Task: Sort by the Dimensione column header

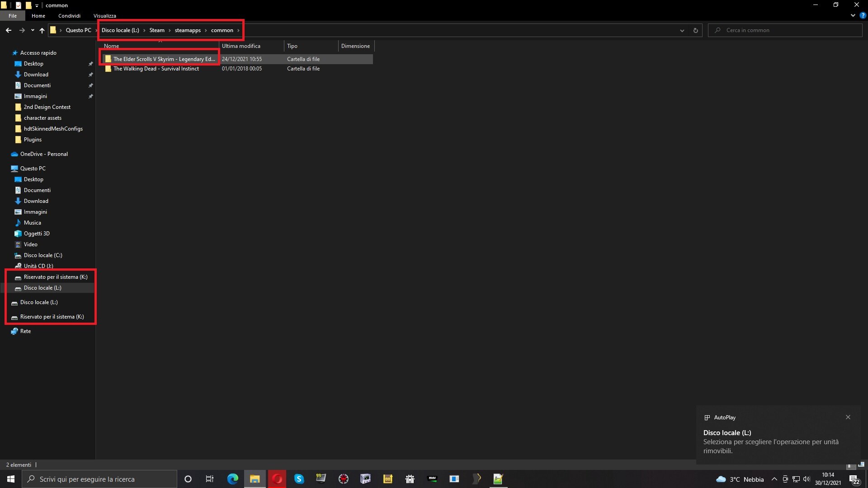Action: point(356,46)
